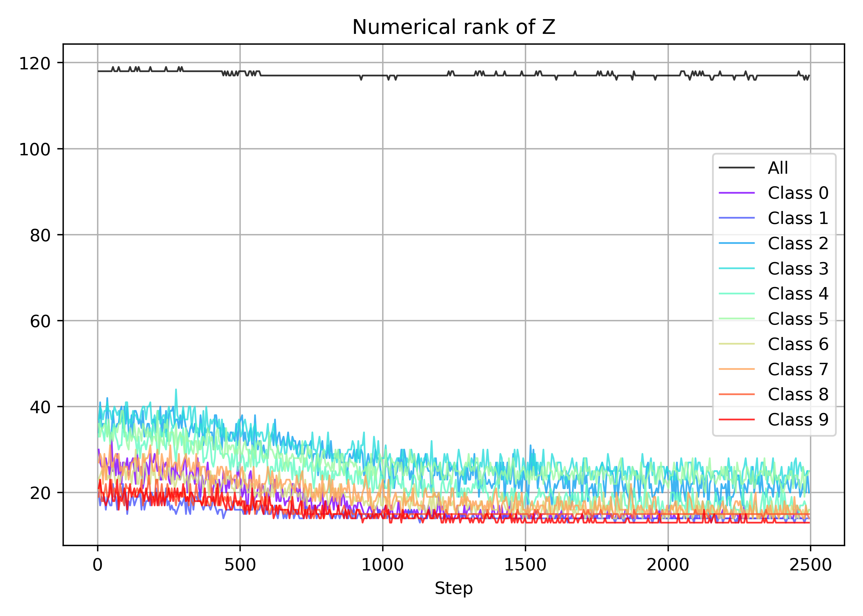The image size is (863, 616).
Task: Click the x-axis tick label '2000'
Action: coord(668,565)
